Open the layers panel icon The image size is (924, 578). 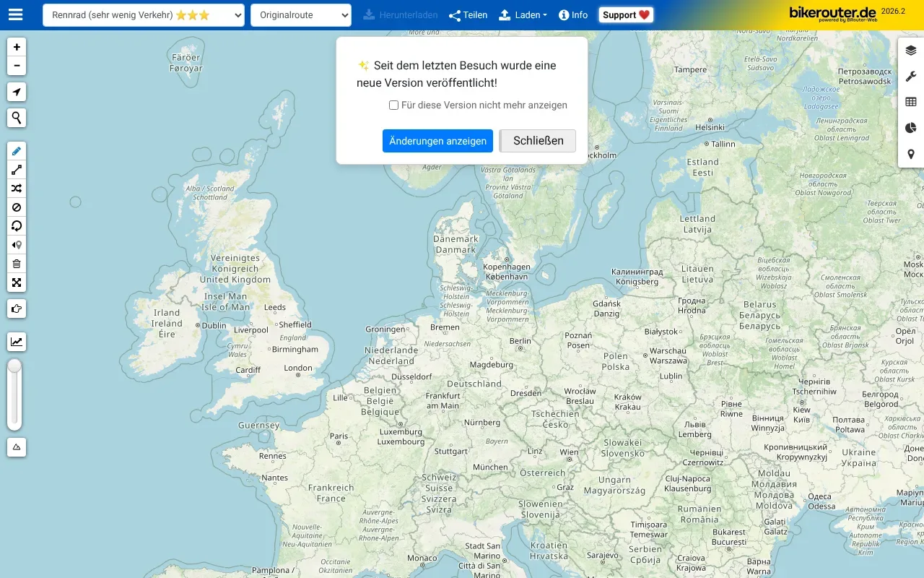(911, 51)
